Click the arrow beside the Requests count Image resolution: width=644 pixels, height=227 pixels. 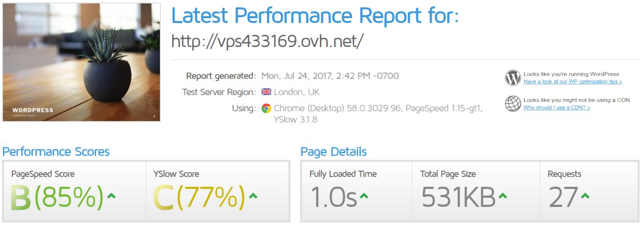585,196
